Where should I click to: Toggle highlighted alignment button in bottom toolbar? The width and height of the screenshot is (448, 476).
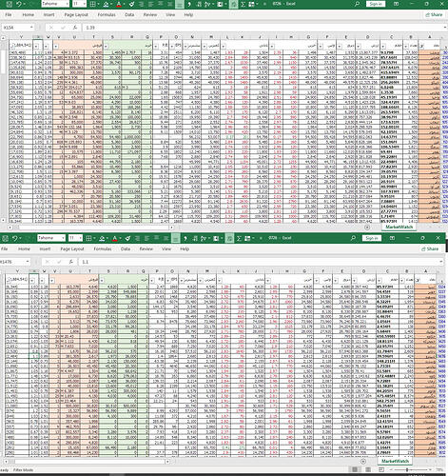[x=175, y=238]
